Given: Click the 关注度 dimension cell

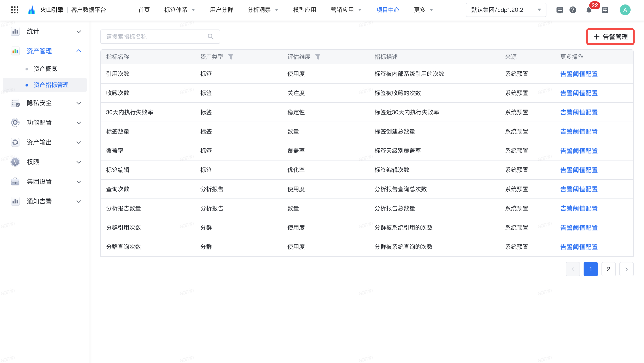Looking at the screenshot, I should [296, 93].
